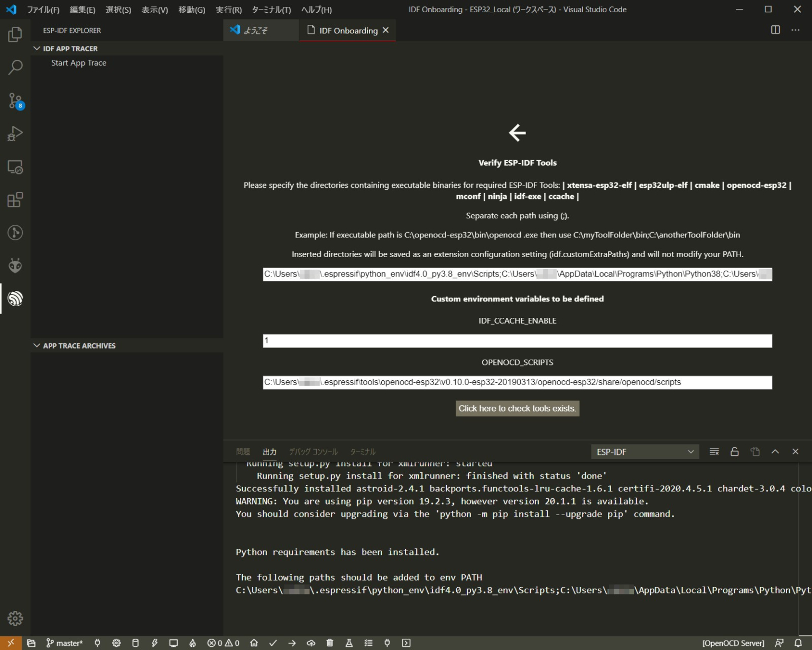Open the remote window indicator in status bar
The image size is (812, 650).
tap(11, 643)
